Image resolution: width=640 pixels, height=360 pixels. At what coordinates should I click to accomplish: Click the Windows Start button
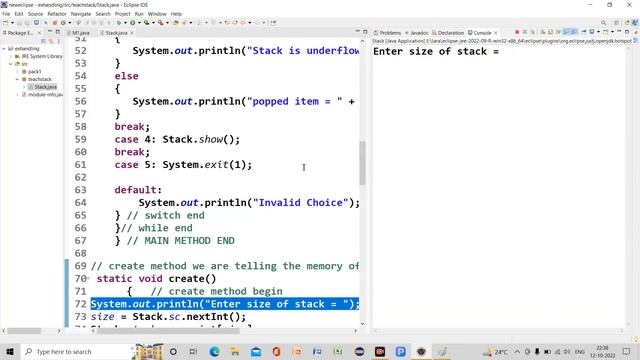coord(10,351)
